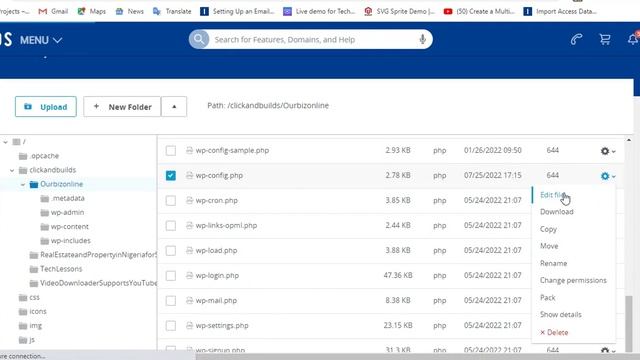Expand the MENU dropdown
Image resolution: width=640 pixels, height=360 pixels.
[41, 40]
